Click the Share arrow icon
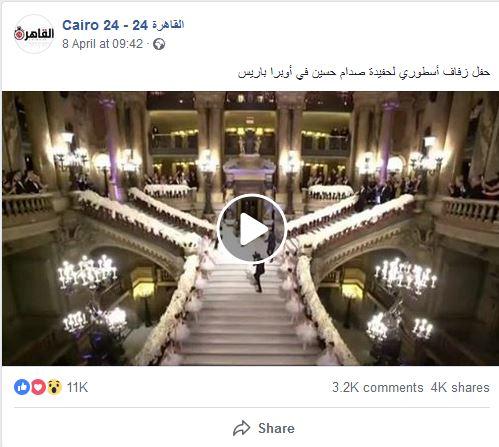 point(242,428)
